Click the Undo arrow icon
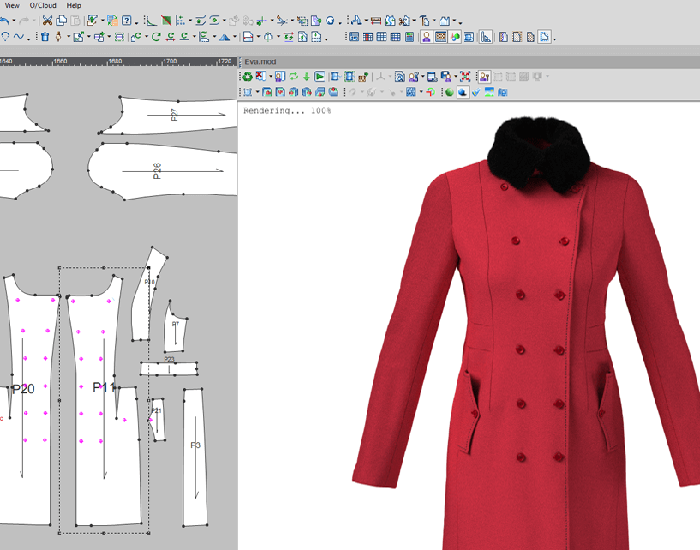Viewport: 700px width, 550px height. point(4,21)
